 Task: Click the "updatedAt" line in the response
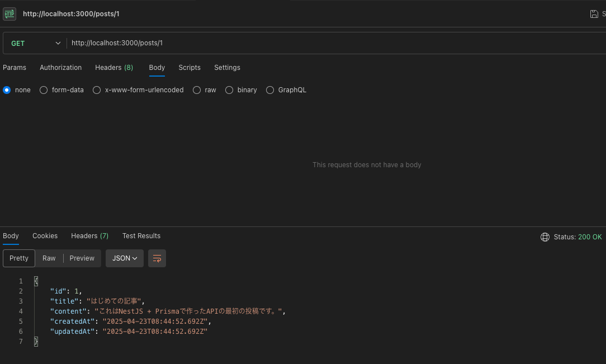(129, 331)
